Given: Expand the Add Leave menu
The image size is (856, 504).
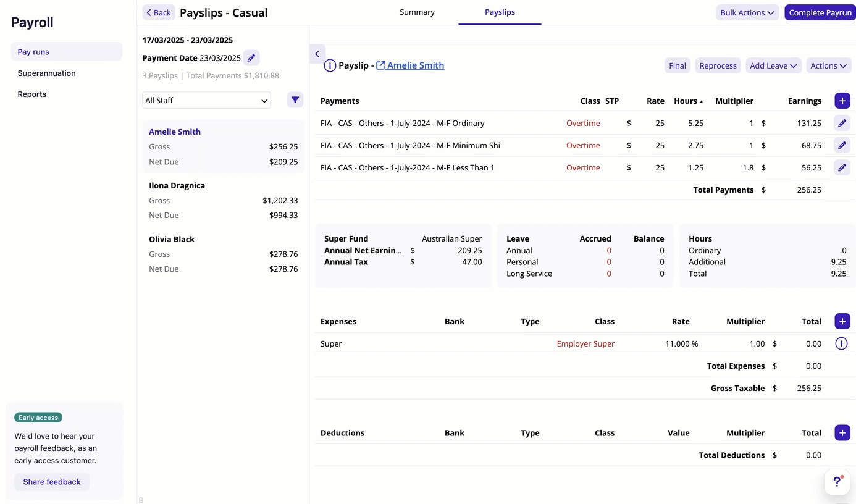Looking at the screenshot, I should tap(773, 65).
